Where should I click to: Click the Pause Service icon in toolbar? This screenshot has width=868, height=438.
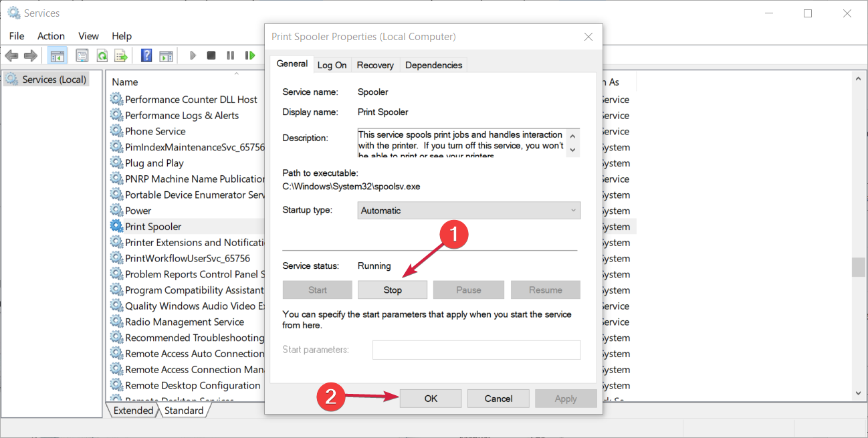pos(230,56)
